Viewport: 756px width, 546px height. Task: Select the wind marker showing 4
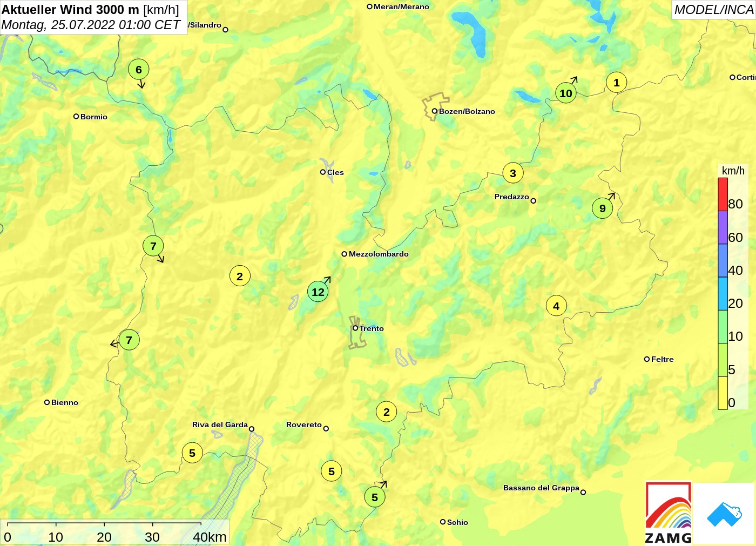[556, 306]
